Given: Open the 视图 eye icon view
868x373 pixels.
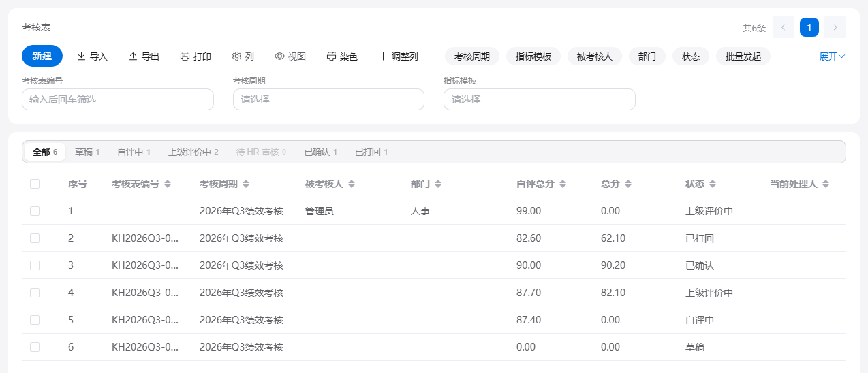Looking at the screenshot, I should click(279, 56).
